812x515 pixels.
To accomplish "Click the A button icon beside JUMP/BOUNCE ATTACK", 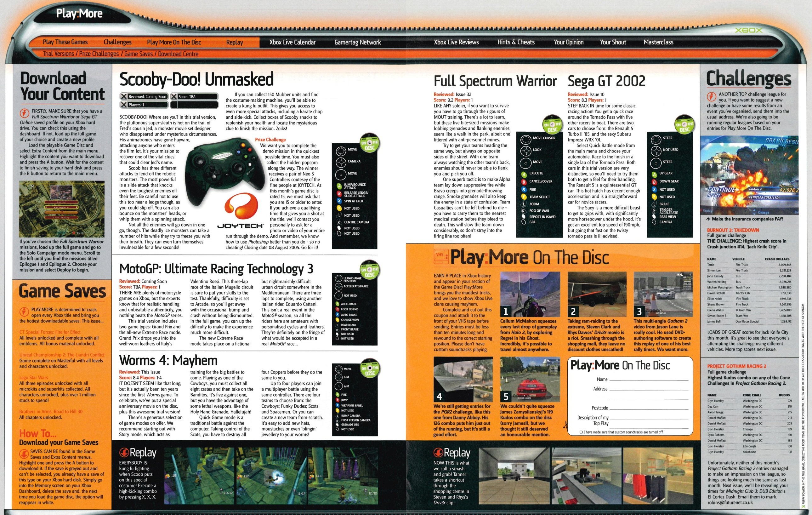I will coord(339,186).
